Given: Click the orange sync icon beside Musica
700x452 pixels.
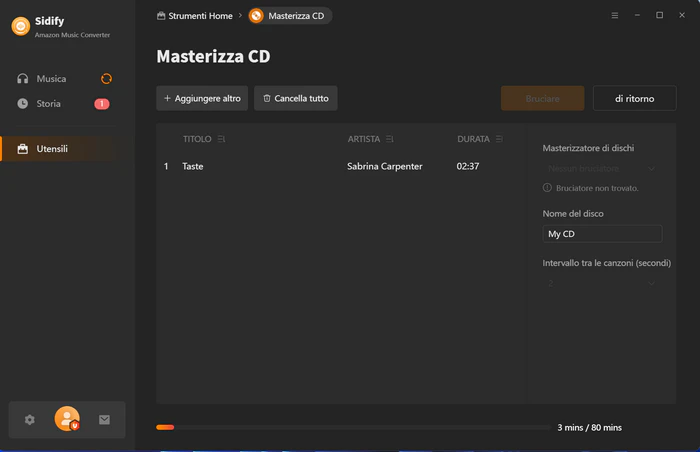Looking at the screenshot, I should [106, 79].
